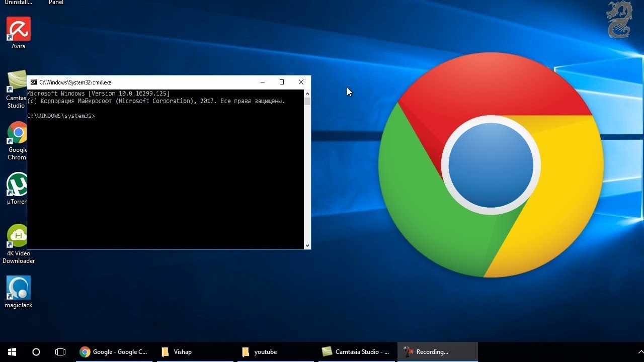
Task: Click the cmd.exe window title text
Action: pyautogui.click(x=75, y=82)
